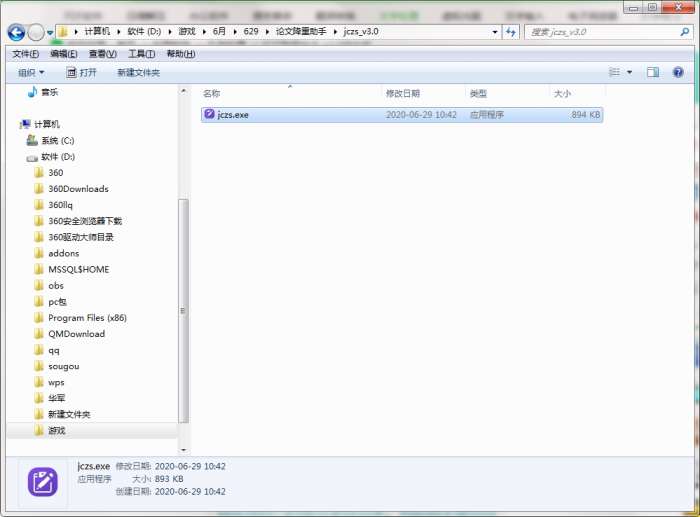This screenshot has width=700, height=517.
Task: Open the 文件(F) menu
Action: [x=25, y=54]
